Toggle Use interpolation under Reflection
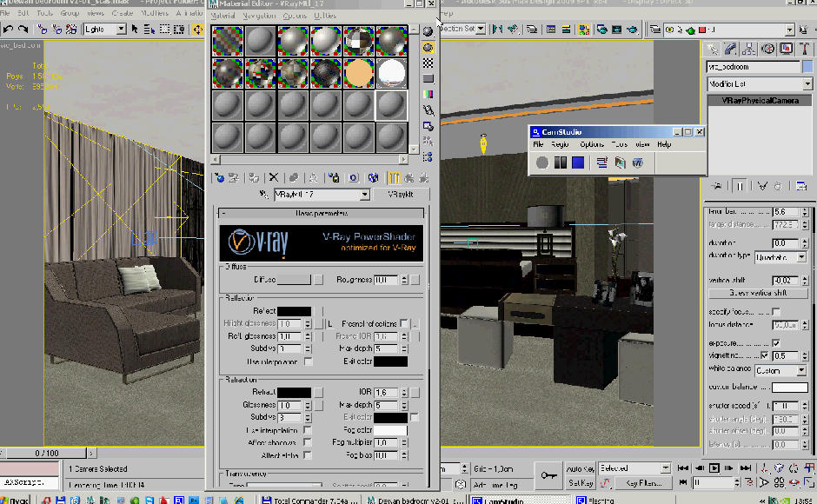 pos(309,361)
